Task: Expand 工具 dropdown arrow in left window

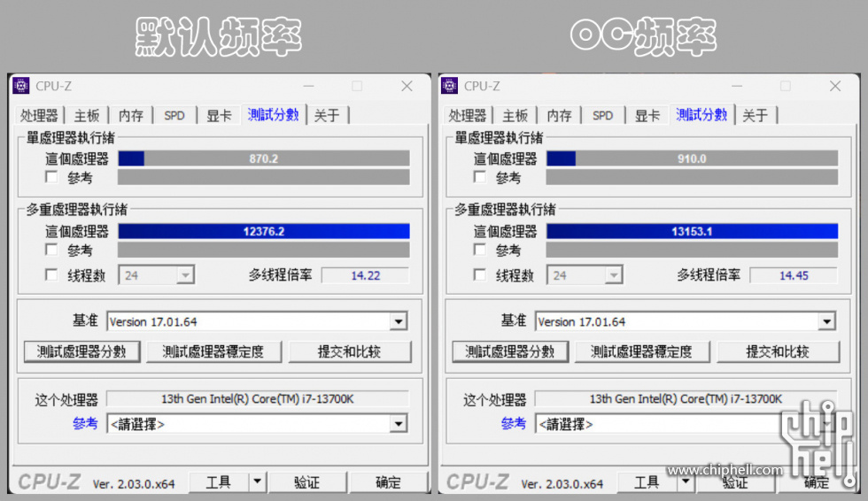Action: pos(258,482)
